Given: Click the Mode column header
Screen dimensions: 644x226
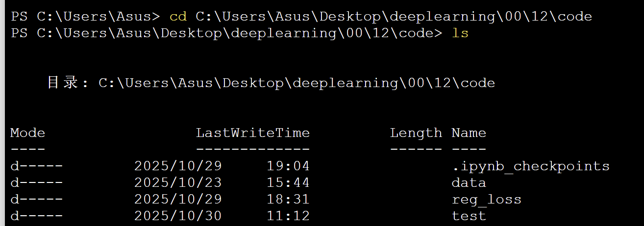Looking at the screenshot, I should 27,133.
